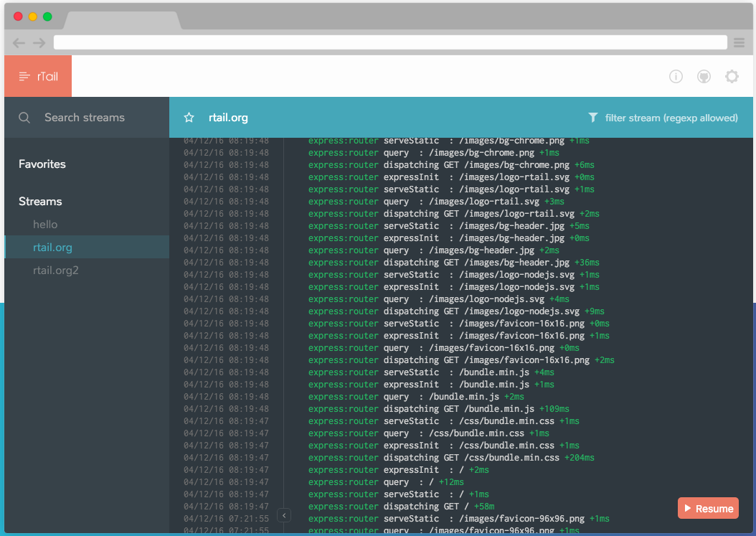Image resolution: width=756 pixels, height=536 pixels.
Task: Click log line expressInit : / +2ms
Action: click(x=399, y=470)
